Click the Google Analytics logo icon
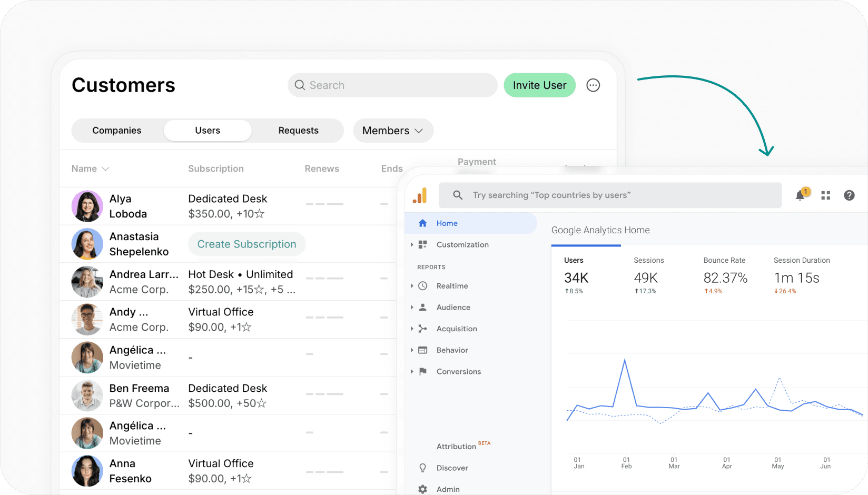The width and height of the screenshot is (868, 495). (x=420, y=195)
